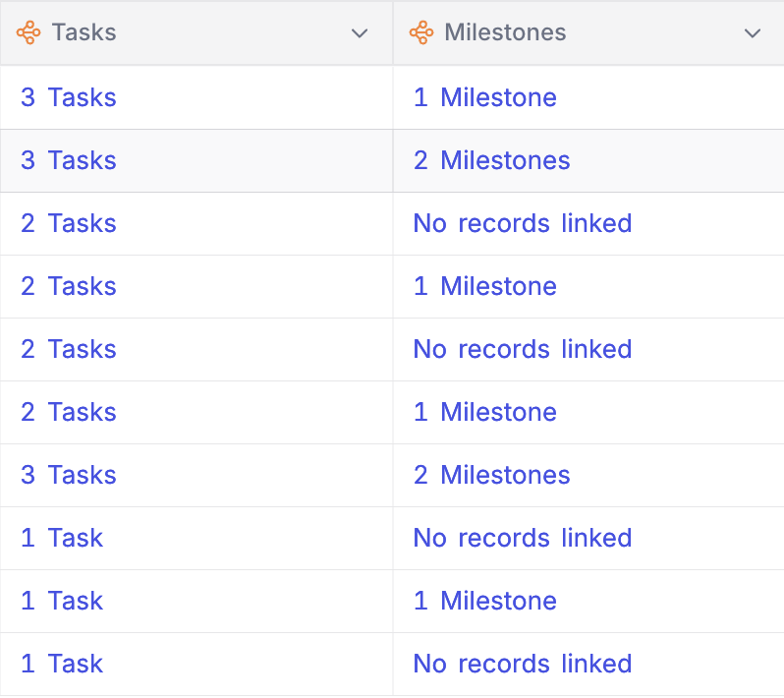Viewport: 784px width, 698px height.
Task: Click "No records linked" in the last row
Action: tap(522, 664)
